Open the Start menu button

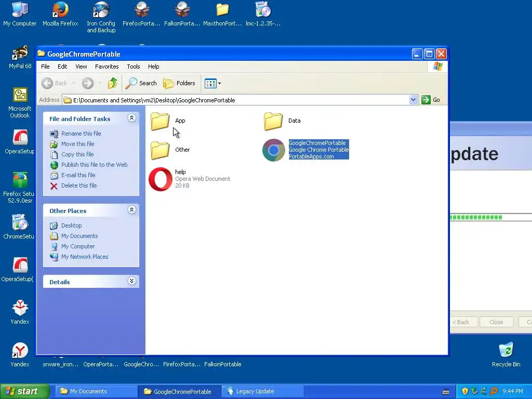pyautogui.click(x=24, y=392)
